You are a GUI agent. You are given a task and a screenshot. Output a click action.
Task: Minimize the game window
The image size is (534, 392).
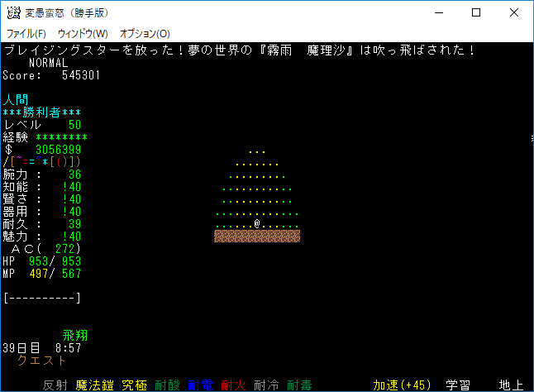pyautogui.click(x=438, y=12)
